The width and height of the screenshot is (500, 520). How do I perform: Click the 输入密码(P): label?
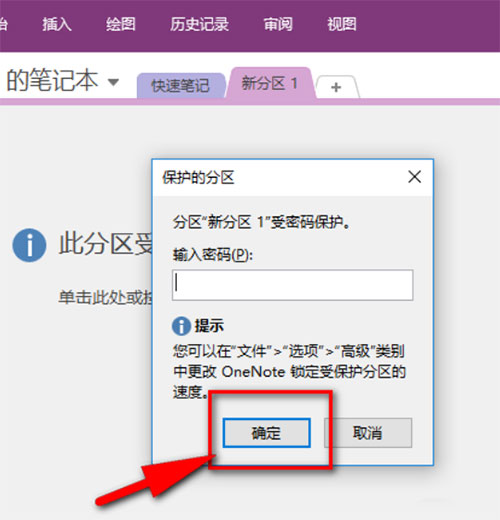[x=213, y=255]
